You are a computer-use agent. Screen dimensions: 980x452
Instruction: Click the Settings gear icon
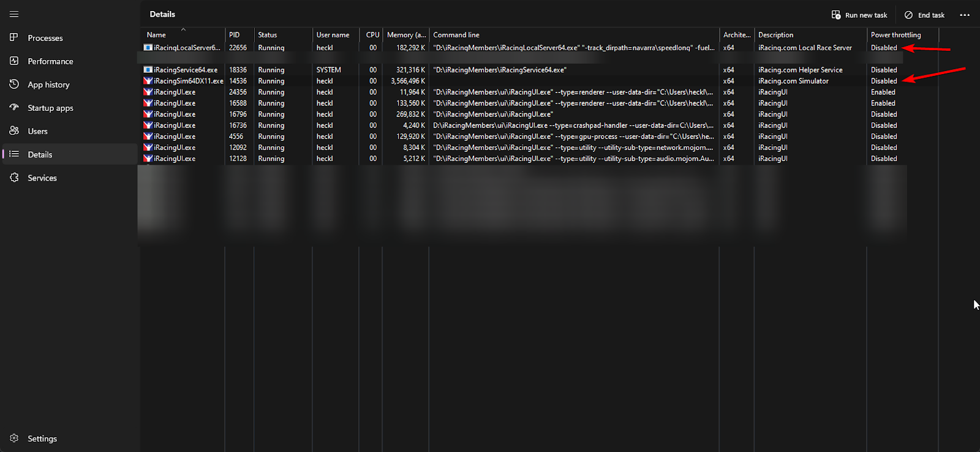click(14, 438)
